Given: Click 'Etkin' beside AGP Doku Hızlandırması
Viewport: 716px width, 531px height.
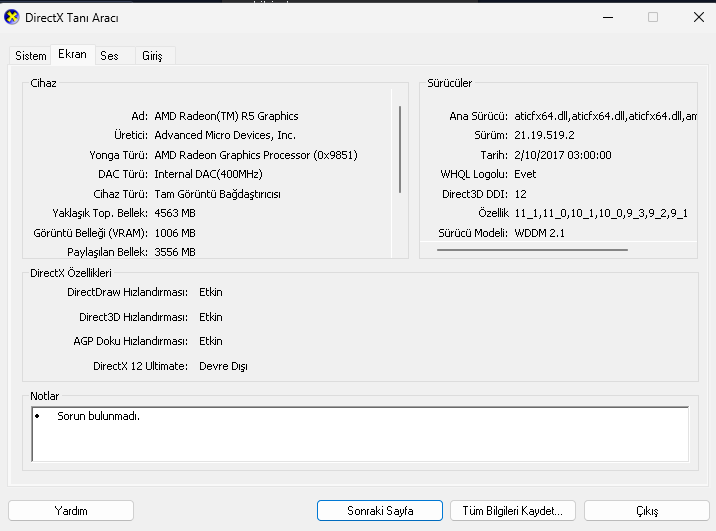Looking at the screenshot, I should pyautogui.click(x=211, y=341).
